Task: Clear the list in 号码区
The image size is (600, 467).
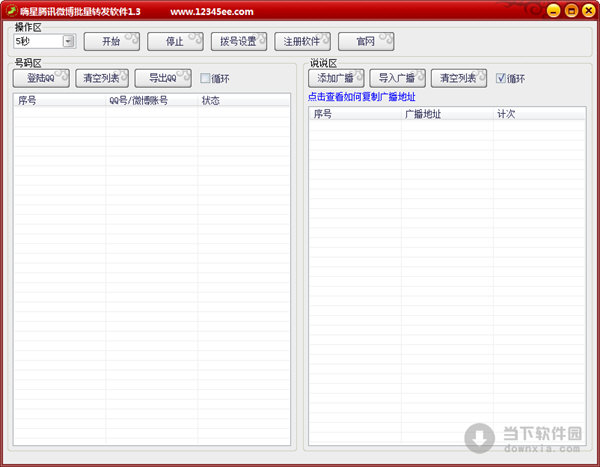Action: click(102, 78)
